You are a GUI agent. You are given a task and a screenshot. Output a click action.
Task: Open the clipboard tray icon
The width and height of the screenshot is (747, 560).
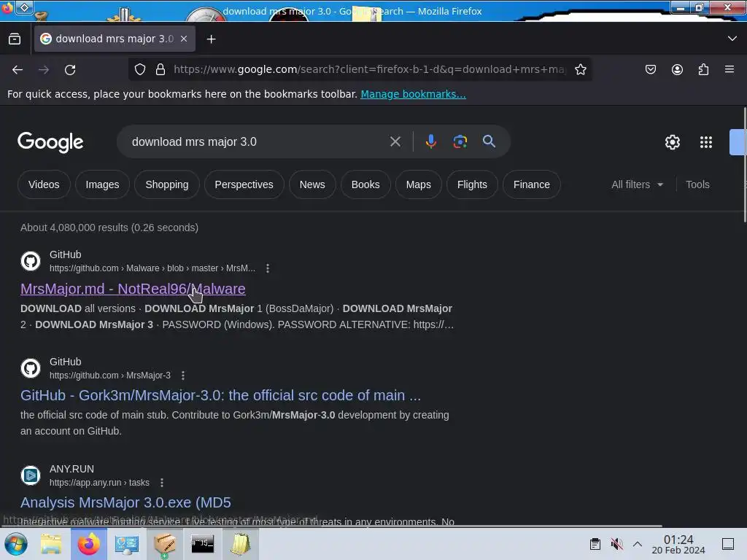pos(595,544)
